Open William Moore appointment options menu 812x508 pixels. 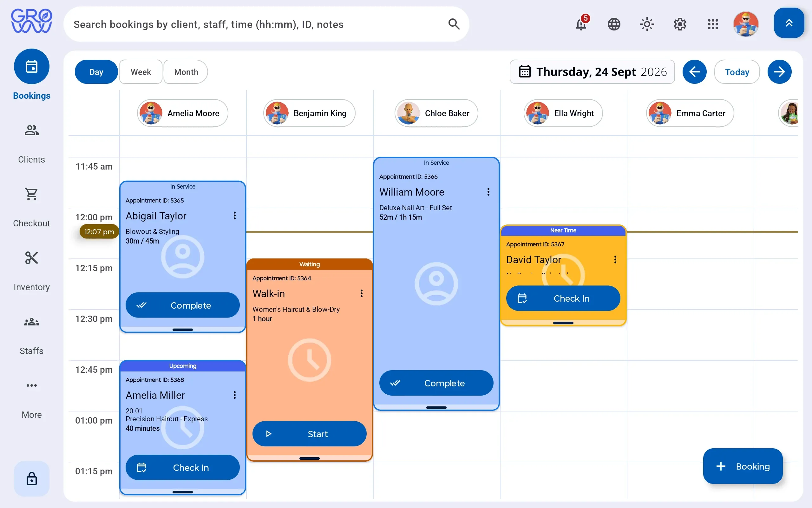click(x=488, y=192)
